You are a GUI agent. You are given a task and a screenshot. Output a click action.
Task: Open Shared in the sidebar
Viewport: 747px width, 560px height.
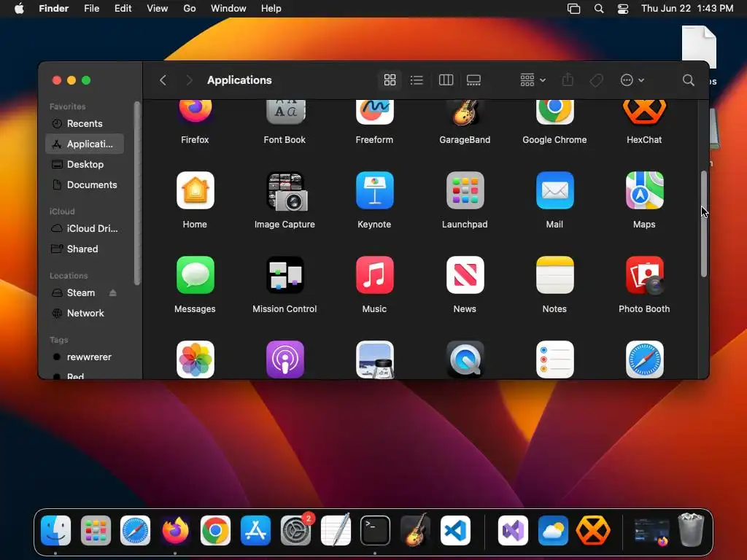(85, 249)
